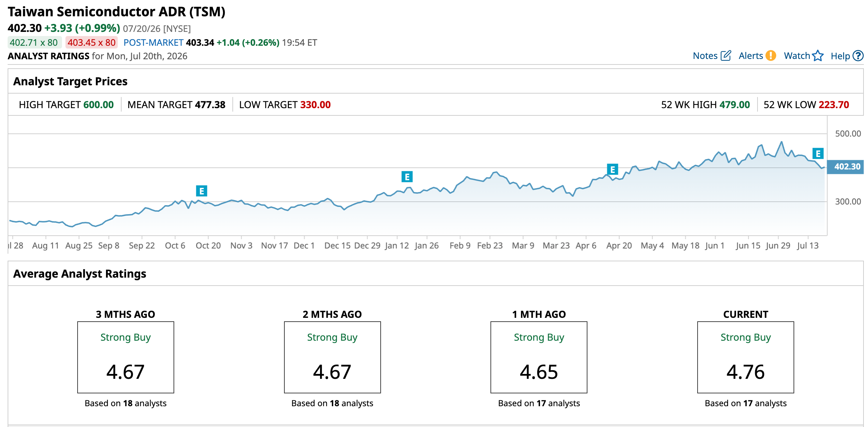Click the Watch link
Screen dimensions: 868x427
coord(797,56)
